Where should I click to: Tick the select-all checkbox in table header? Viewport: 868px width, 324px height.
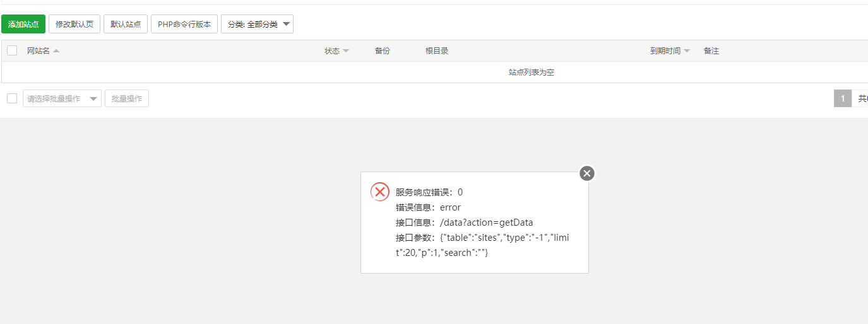tap(12, 50)
